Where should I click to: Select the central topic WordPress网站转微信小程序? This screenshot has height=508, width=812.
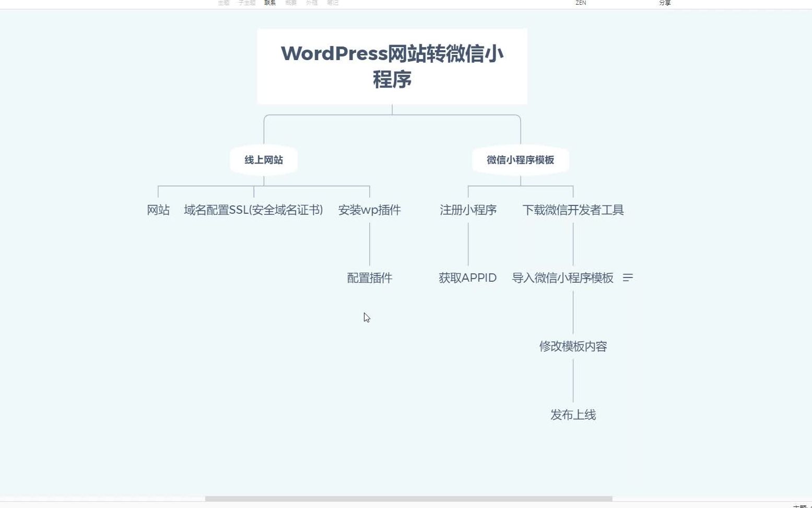pos(392,66)
